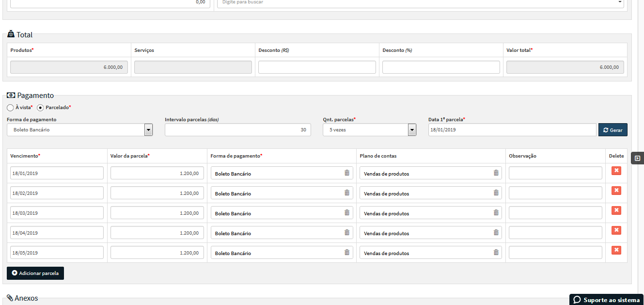Open the side panel play icon tab
This screenshot has width=644, height=305.
637,158
